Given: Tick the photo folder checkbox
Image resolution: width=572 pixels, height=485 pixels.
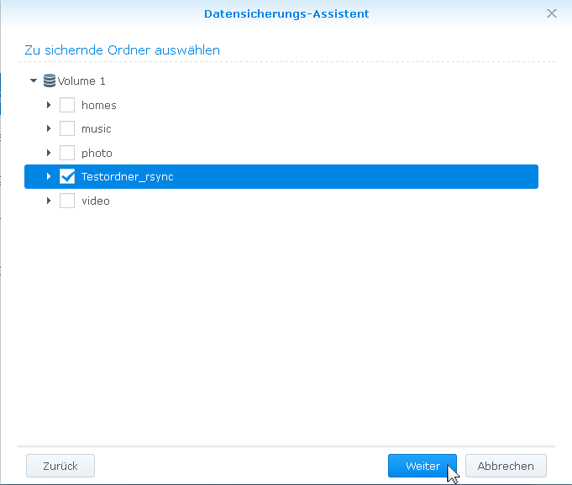Looking at the screenshot, I should pos(67,153).
